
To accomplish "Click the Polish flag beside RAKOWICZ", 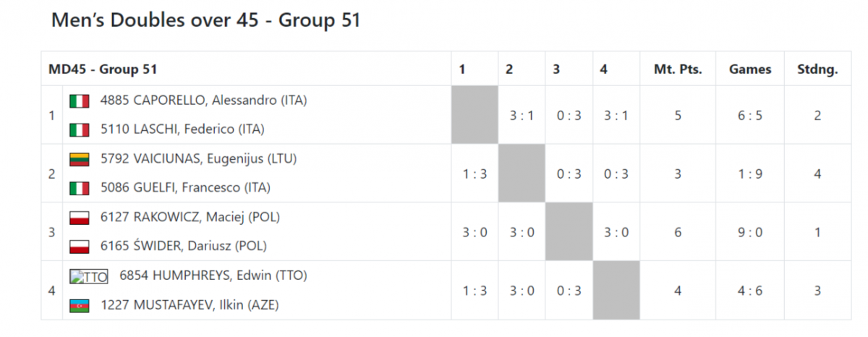I will [x=80, y=218].
